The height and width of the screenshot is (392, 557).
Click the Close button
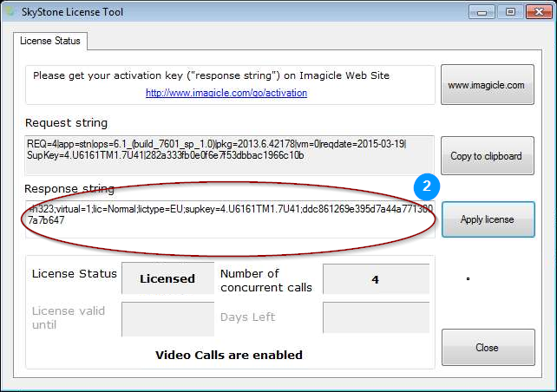pos(488,347)
